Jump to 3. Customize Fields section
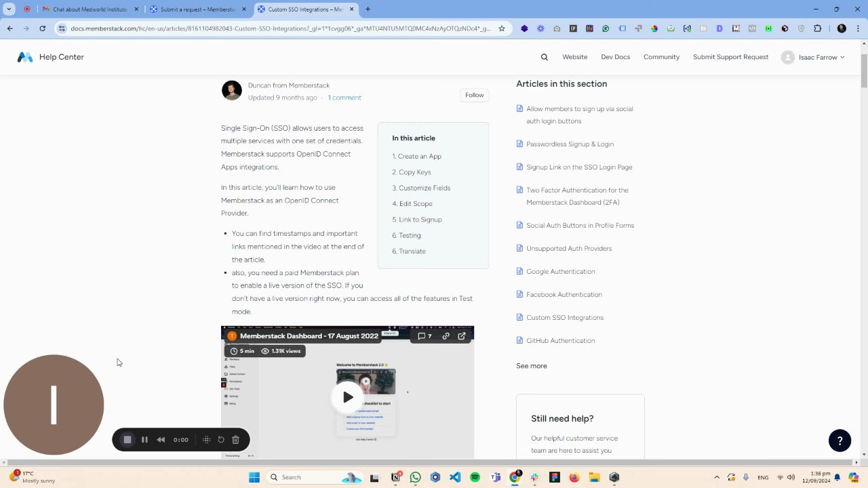The width and height of the screenshot is (868, 488). tap(421, 188)
